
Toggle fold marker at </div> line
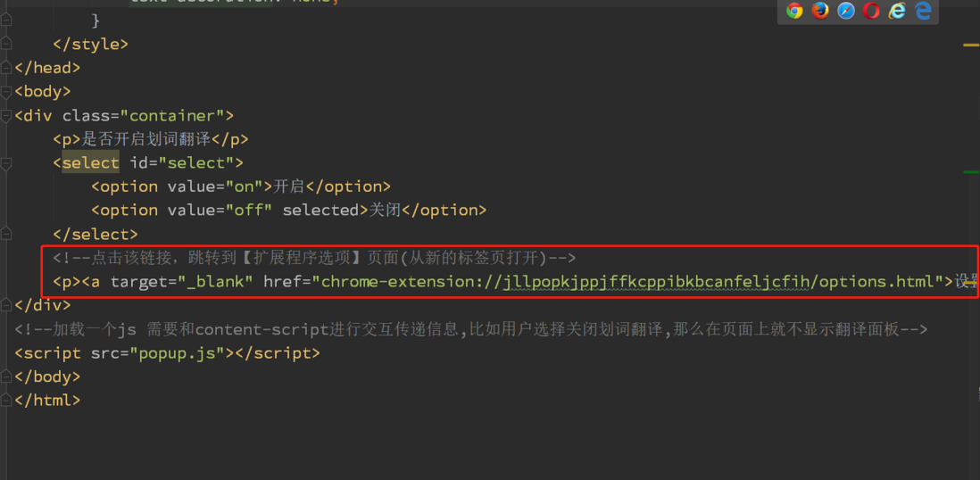(5, 306)
